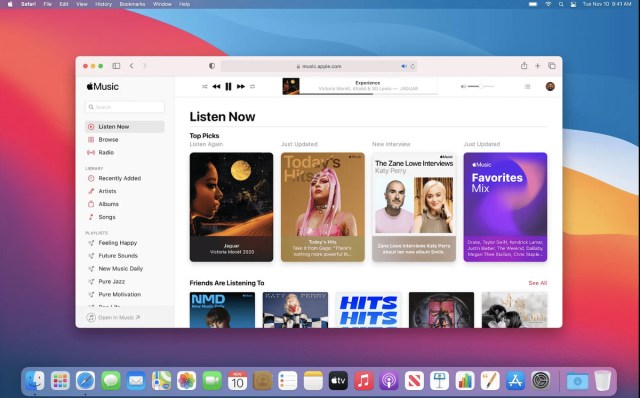
Task: Click the song progress bar
Action: 368,94
